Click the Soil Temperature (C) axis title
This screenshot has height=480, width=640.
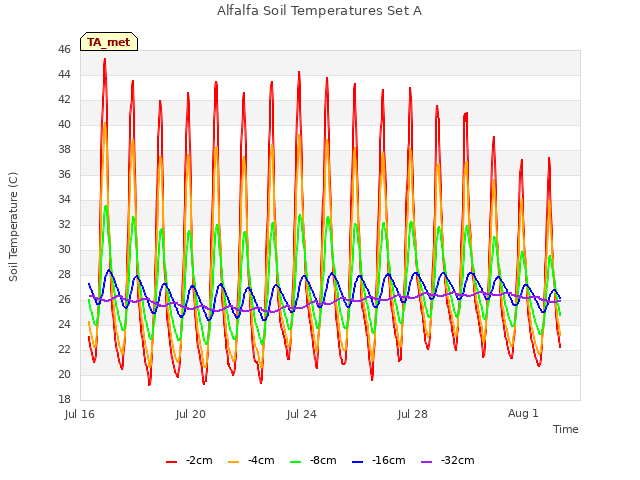13,227
